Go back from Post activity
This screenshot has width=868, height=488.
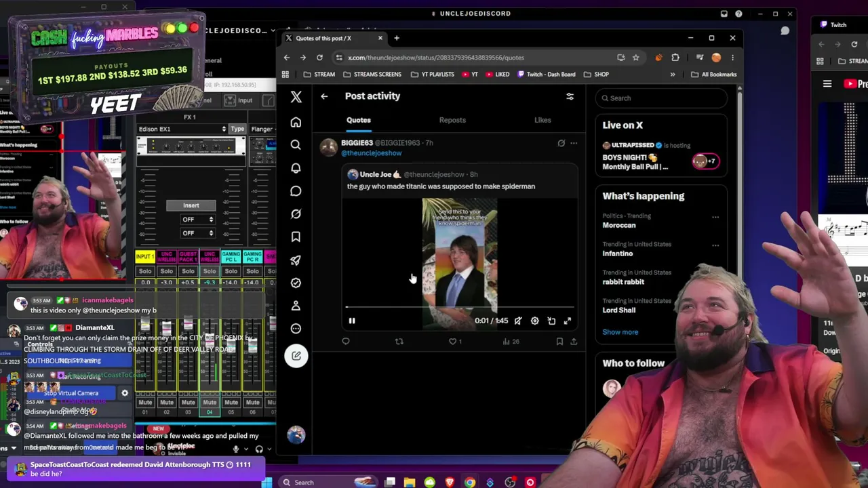point(324,96)
